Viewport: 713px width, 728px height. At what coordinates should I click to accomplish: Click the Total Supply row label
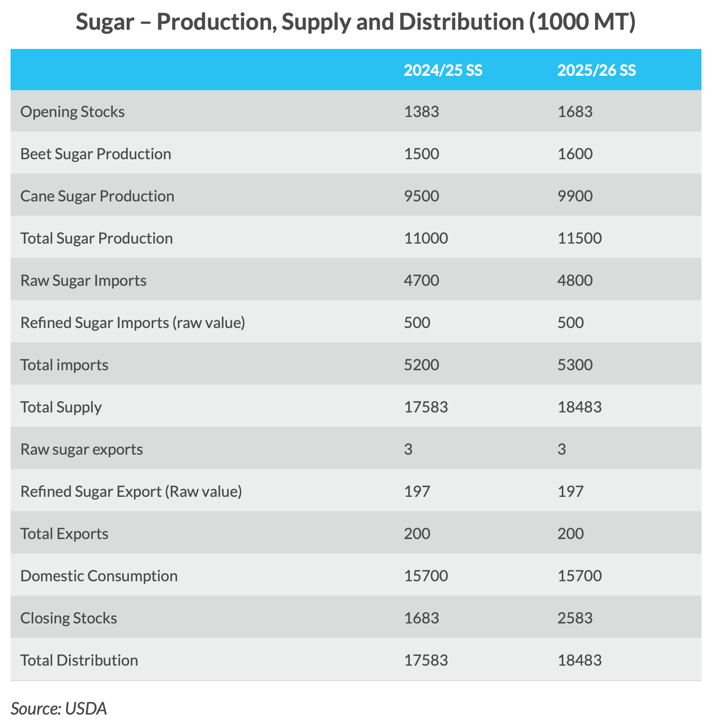[61, 407]
